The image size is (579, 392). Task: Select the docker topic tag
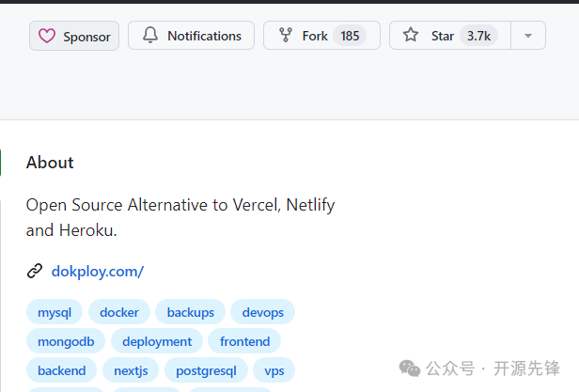(x=118, y=312)
